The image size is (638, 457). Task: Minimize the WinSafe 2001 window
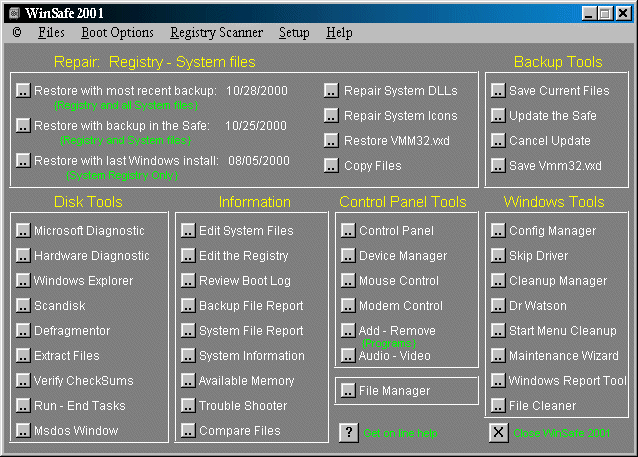[x=589, y=13]
